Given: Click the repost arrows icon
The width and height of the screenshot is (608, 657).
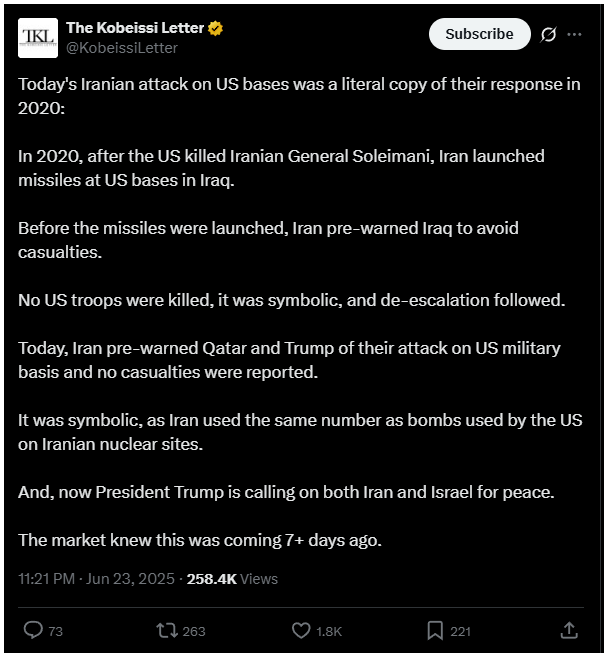Looking at the screenshot, I should 167,630.
